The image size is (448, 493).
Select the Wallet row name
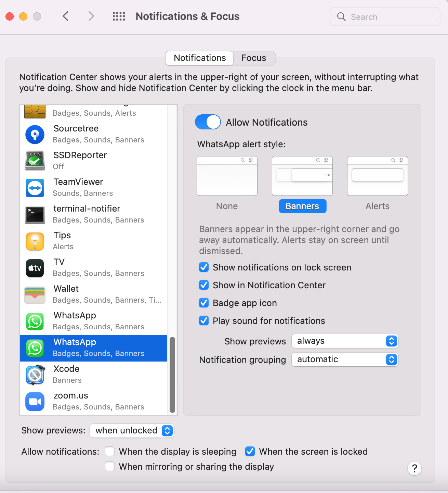click(66, 289)
